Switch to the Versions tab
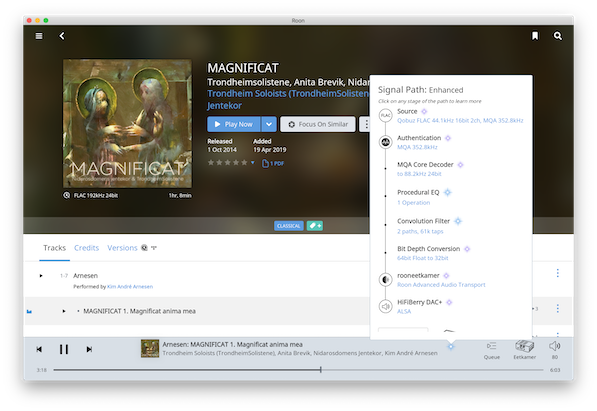The image size is (597, 411). pos(122,248)
